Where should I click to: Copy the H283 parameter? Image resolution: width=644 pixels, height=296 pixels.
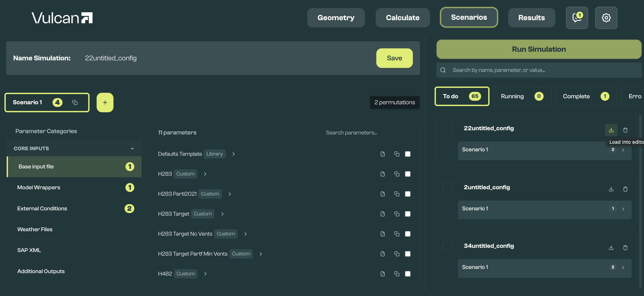point(397,174)
